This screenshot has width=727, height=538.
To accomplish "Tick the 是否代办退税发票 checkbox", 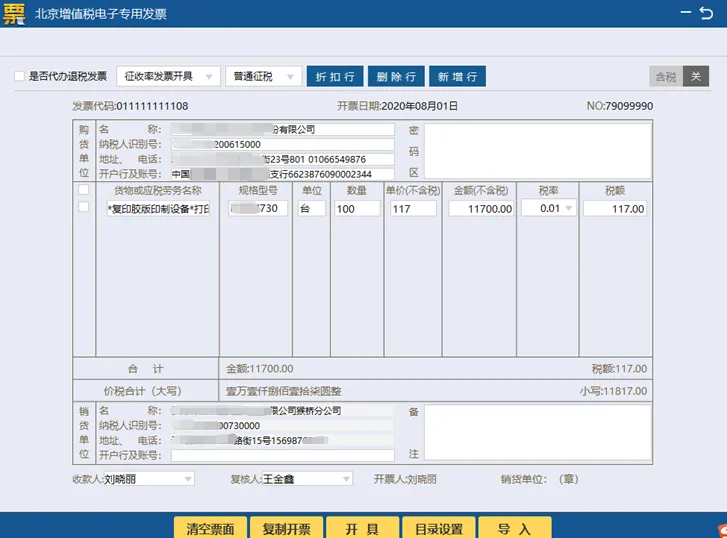I will click(x=19, y=76).
